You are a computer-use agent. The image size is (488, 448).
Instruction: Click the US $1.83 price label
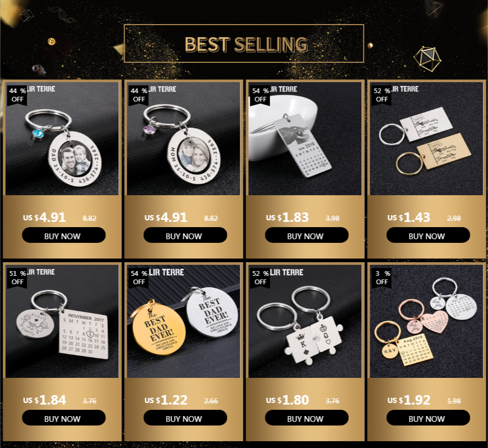point(287,218)
